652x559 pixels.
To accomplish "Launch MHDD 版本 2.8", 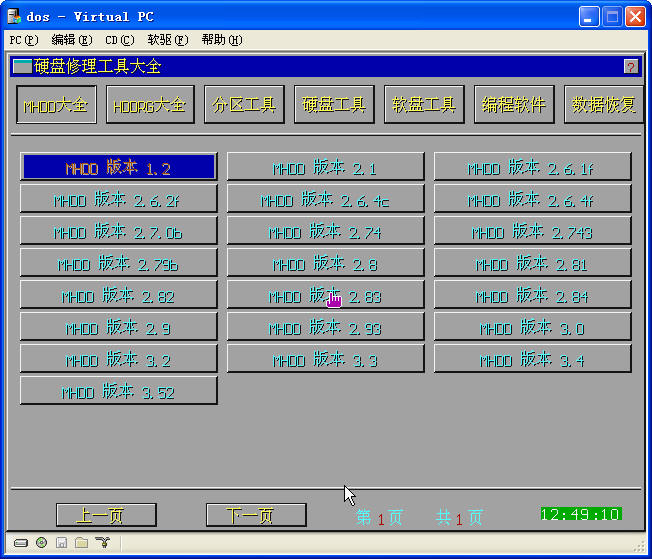I will pos(325,263).
